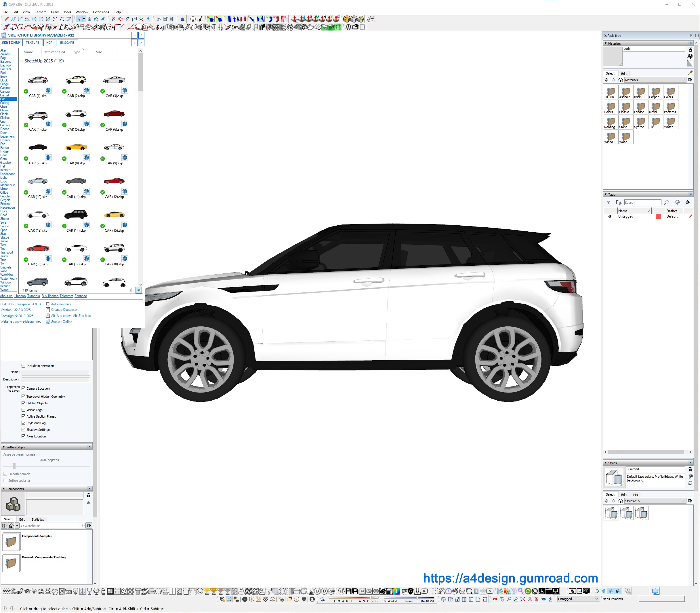Click the Select arrow tool
The height and width of the screenshot is (613, 700).
(79, 19)
